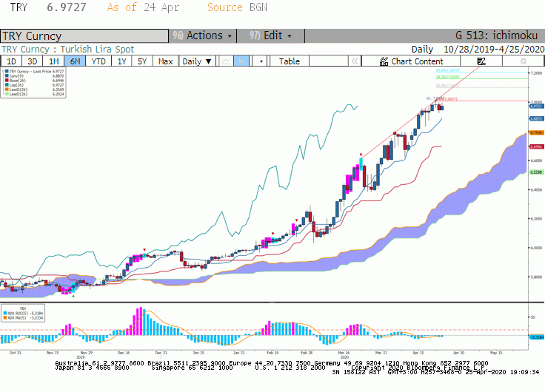Select the line chart type icon
The width and height of the screenshot is (545, 392).
point(227,61)
